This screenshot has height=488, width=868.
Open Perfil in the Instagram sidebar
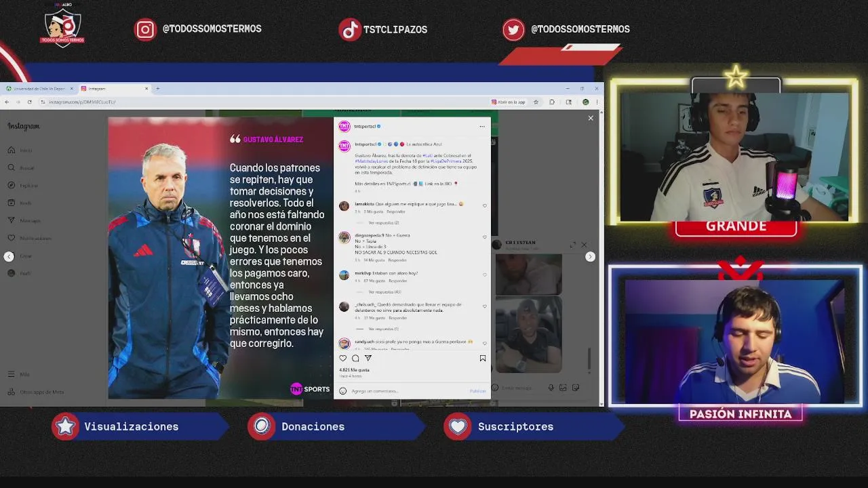coord(20,274)
